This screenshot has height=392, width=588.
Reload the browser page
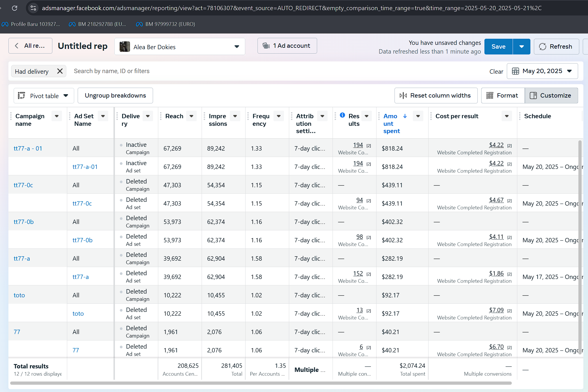[15, 8]
